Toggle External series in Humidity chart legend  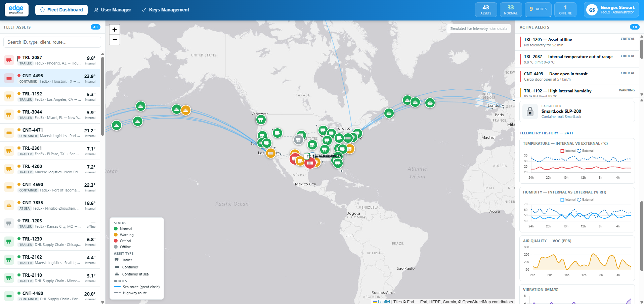[x=586, y=200]
